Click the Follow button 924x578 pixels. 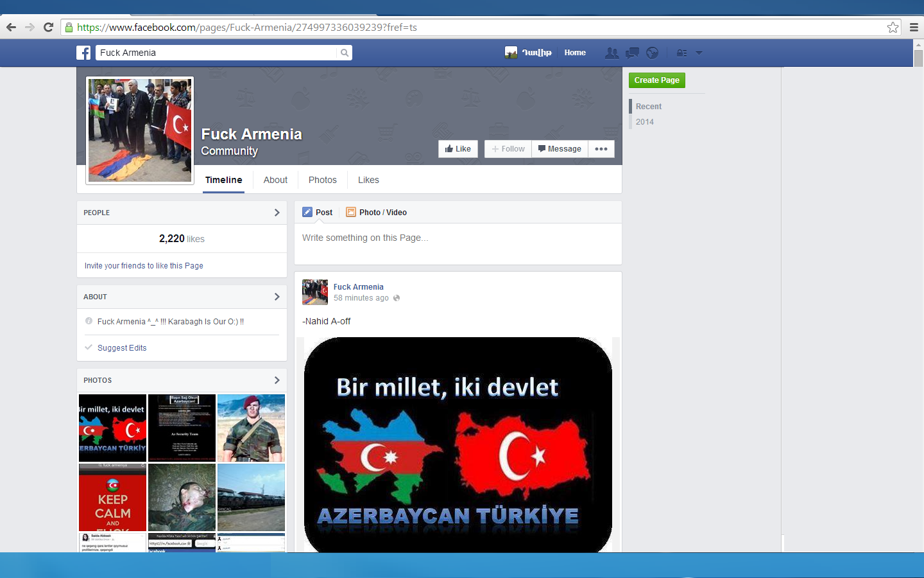tap(508, 149)
